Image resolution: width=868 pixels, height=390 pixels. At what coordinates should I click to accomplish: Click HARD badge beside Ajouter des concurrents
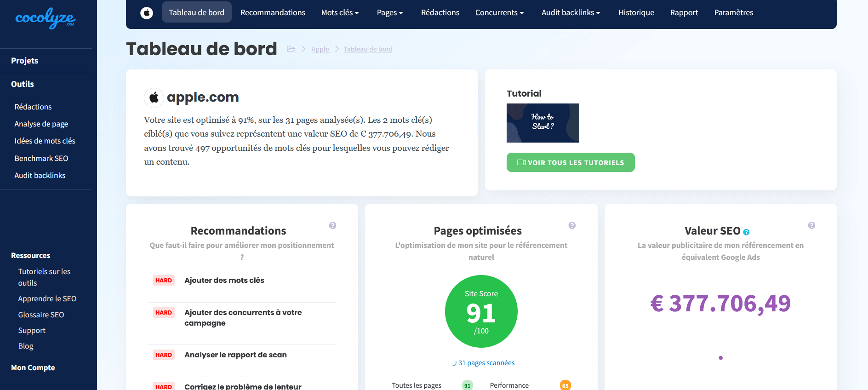[164, 313]
